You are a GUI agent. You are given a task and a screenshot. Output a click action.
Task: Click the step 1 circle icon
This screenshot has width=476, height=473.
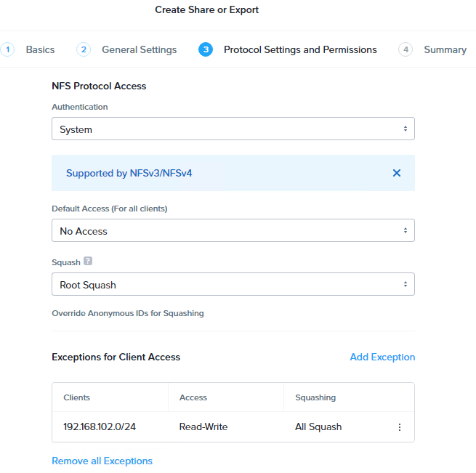[x=7, y=49]
